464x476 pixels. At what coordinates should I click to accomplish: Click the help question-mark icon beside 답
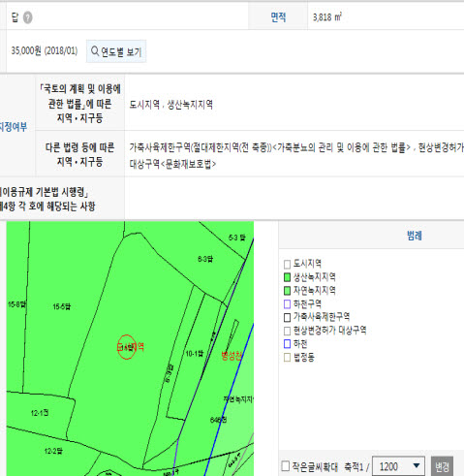(x=28, y=17)
